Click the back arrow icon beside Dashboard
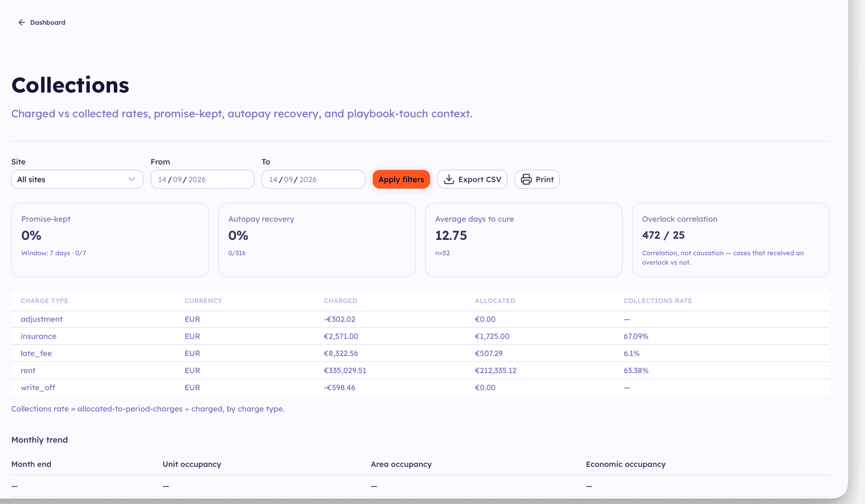865x504 pixels. 22,23
